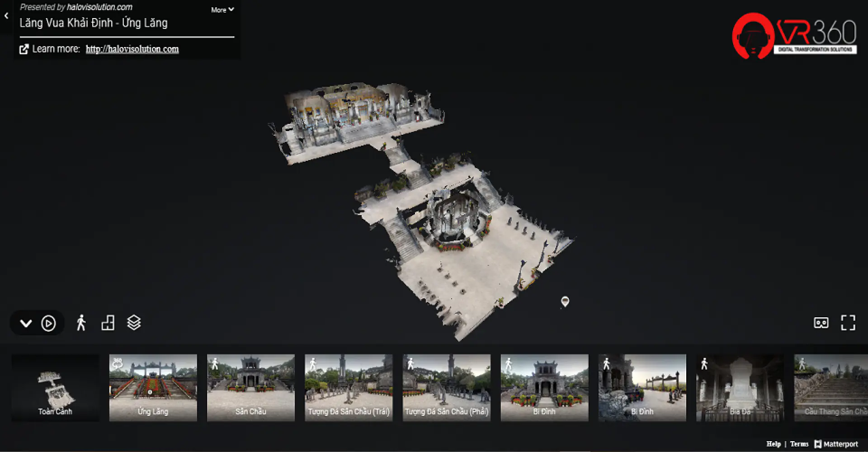Open the halovisolution.com link
Screen dimensions: 868x452
coord(132,49)
